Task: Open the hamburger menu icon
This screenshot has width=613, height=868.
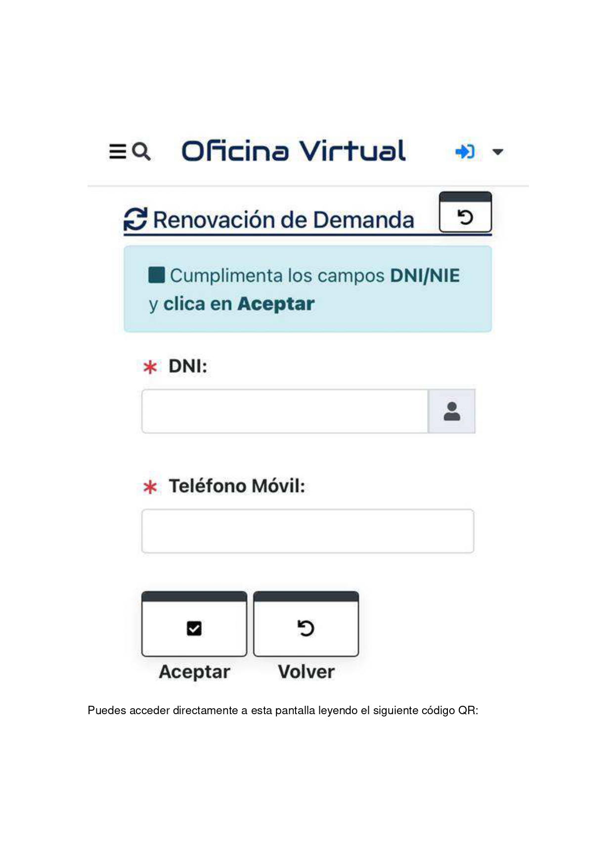Action: 118,151
